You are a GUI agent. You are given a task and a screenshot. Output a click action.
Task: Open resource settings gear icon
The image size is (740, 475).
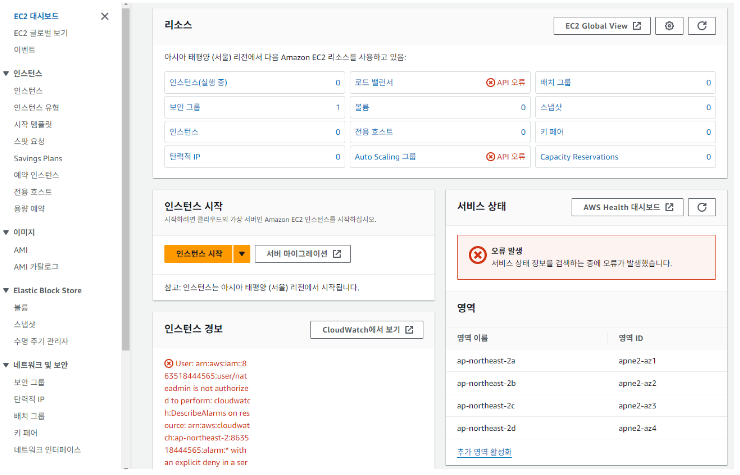click(669, 26)
